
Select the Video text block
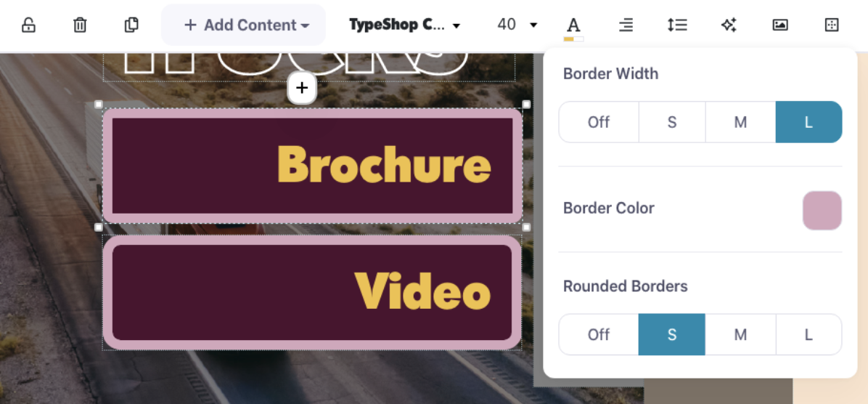point(313,292)
